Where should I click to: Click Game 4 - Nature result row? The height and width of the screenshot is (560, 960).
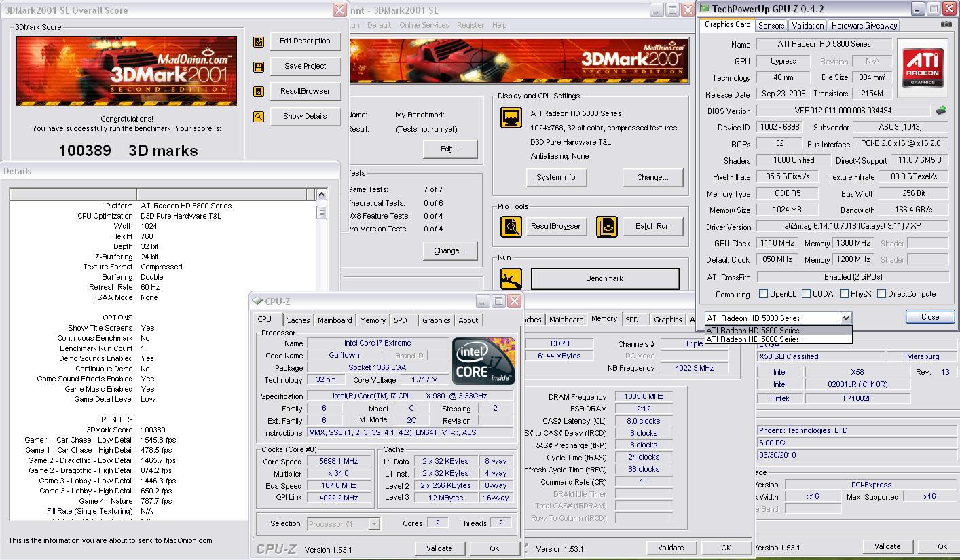(x=163, y=501)
